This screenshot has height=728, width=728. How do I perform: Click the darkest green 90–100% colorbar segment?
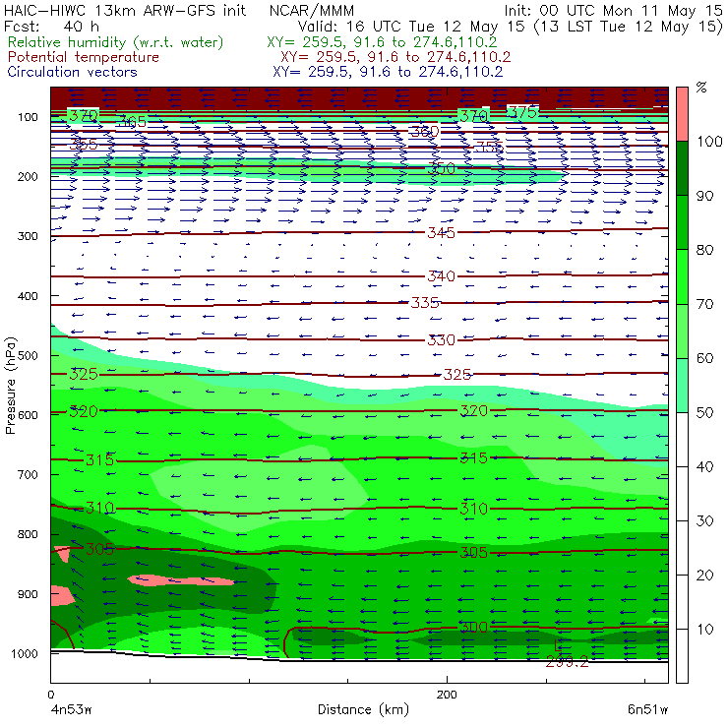[682, 168]
